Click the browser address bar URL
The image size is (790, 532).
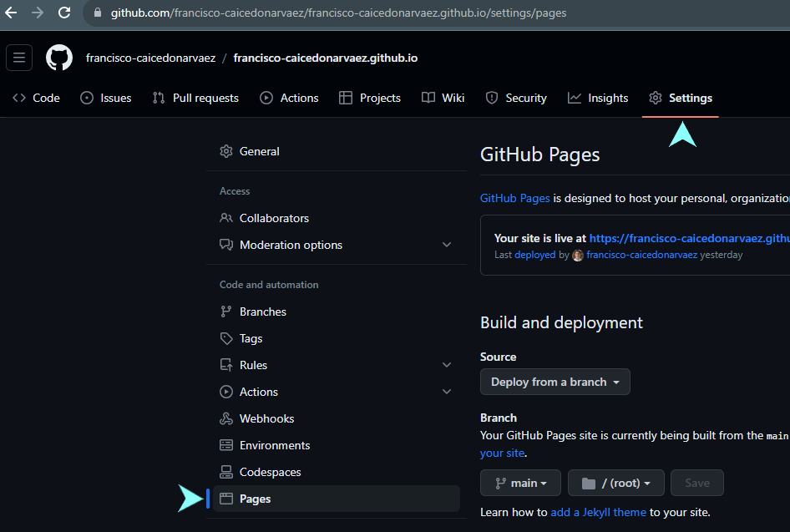(x=338, y=13)
